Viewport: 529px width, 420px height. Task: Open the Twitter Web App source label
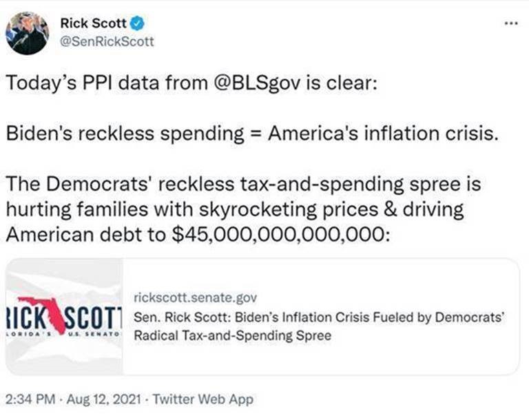pyautogui.click(x=203, y=399)
